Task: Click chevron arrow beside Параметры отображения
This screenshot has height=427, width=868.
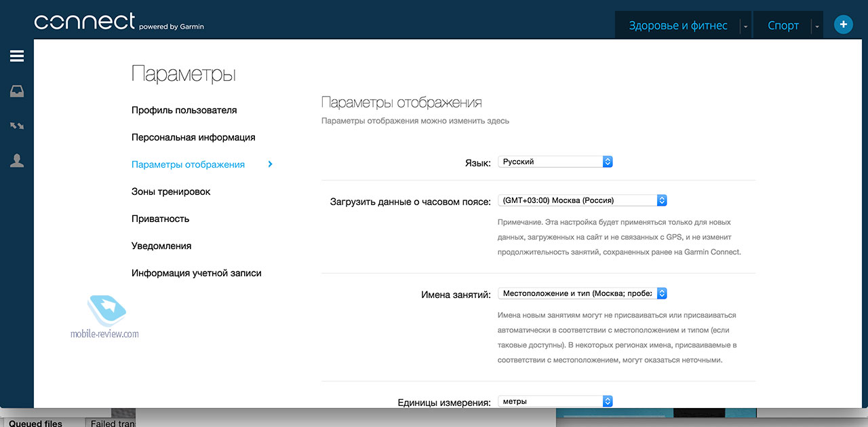Action: [271, 164]
